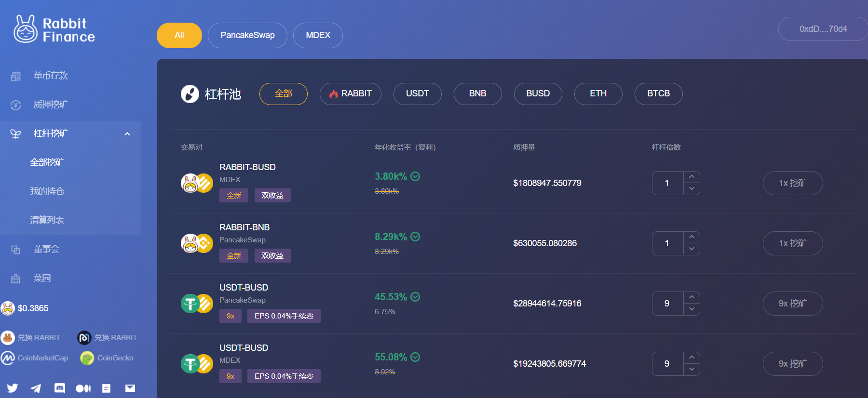Click the RABBIT-BUSD pair token icon
The width and height of the screenshot is (868, 398).
(197, 183)
